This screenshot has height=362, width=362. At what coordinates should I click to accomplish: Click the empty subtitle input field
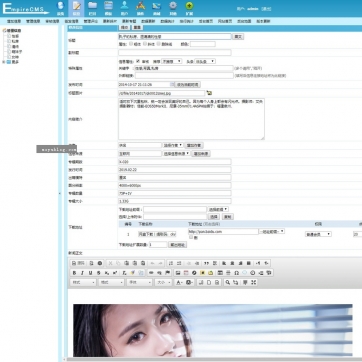[x=175, y=53]
